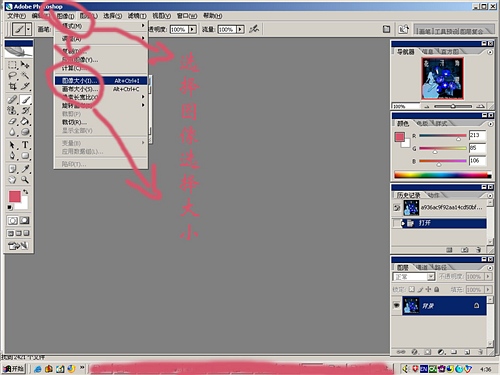The width and height of the screenshot is (500, 375).
Task: Open the flow 100% flyout arrow
Action: pos(240,29)
